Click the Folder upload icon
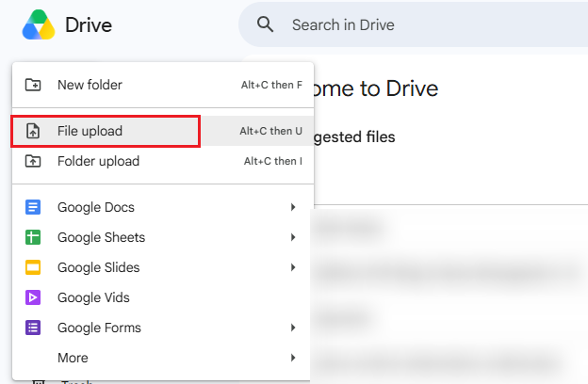This screenshot has height=384, width=588. click(x=33, y=161)
